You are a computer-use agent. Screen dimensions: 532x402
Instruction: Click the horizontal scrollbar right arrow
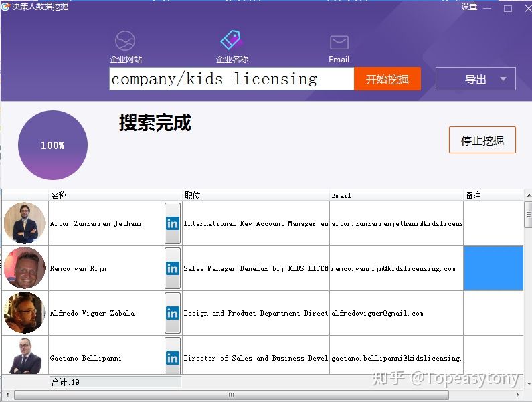(517, 395)
